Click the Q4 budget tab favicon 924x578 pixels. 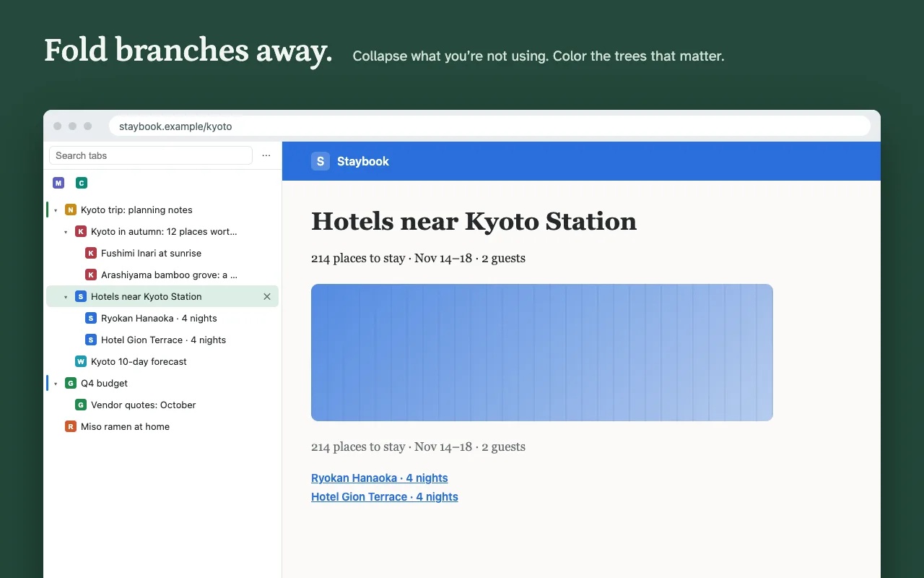point(71,383)
